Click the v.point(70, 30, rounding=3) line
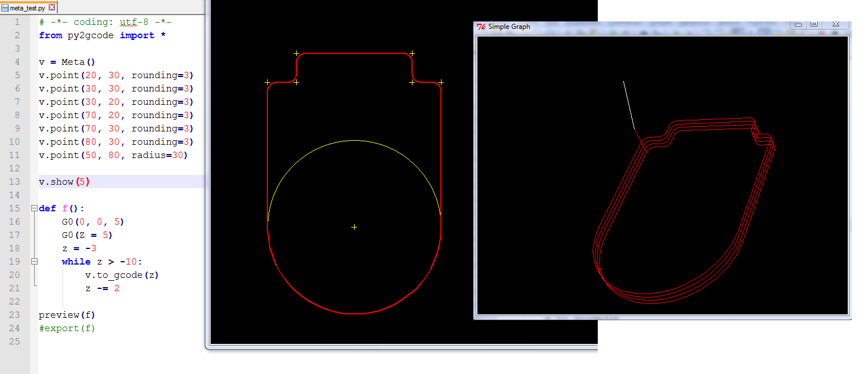 pos(116,129)
